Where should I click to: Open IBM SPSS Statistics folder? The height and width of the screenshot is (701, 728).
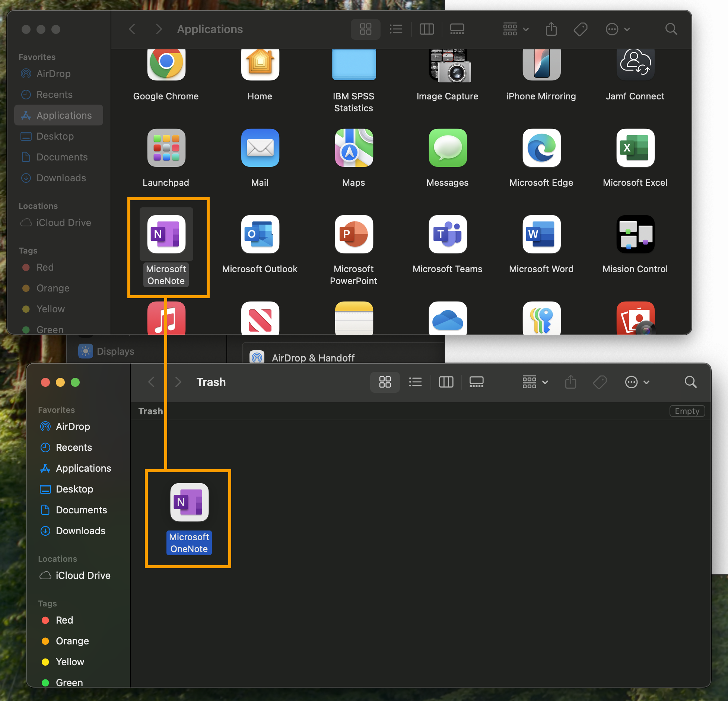[x=354, y=64]
